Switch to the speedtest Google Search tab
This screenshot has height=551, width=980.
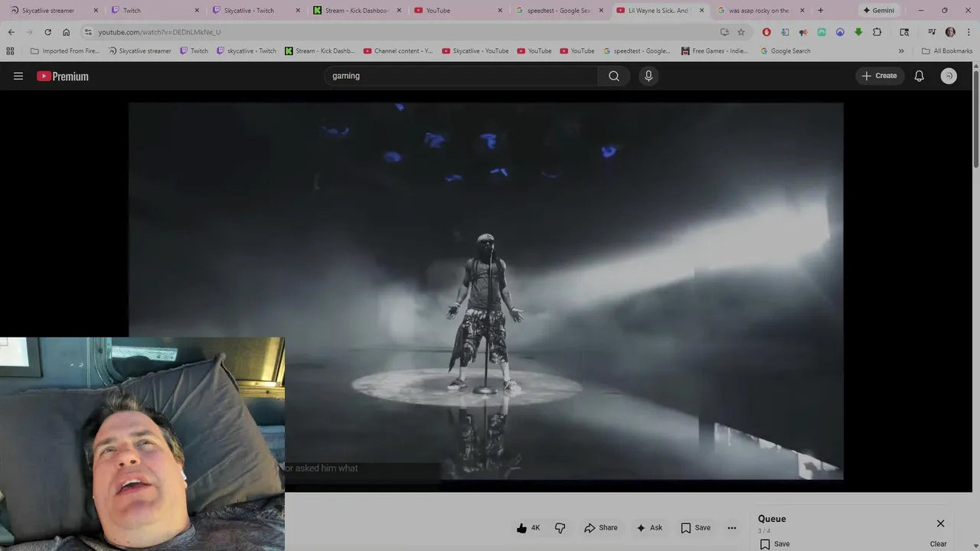pos(559,11)
